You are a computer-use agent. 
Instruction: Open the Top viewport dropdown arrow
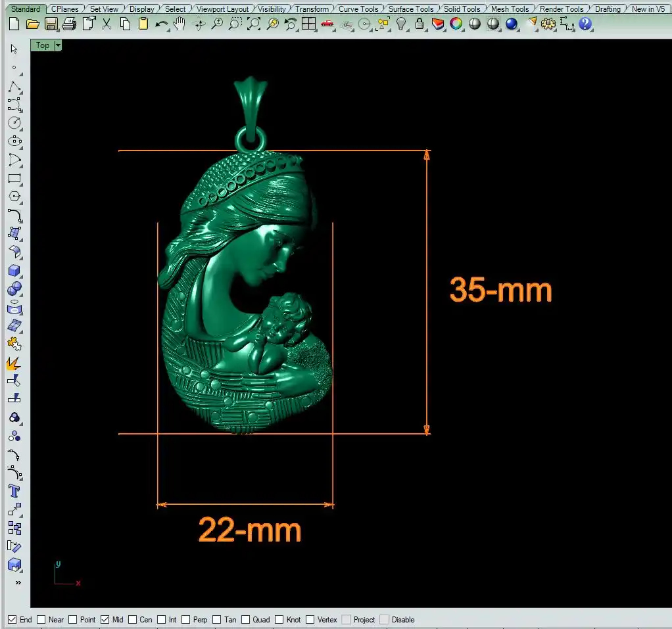coord(58,45)
